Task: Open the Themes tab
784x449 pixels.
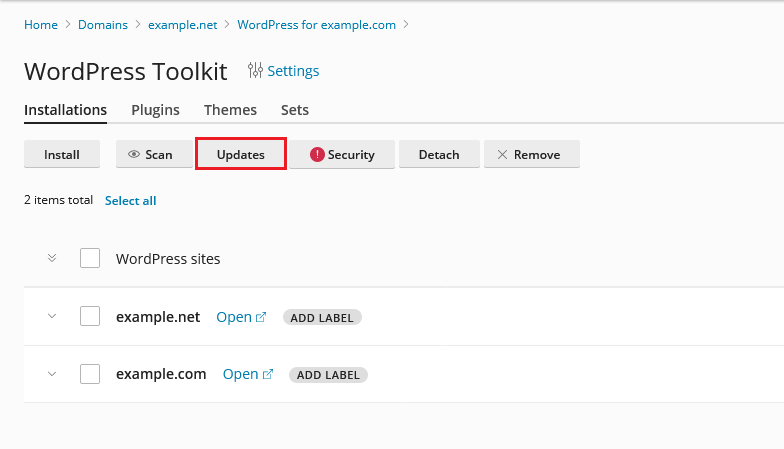Action: click(x=230, y=110)
